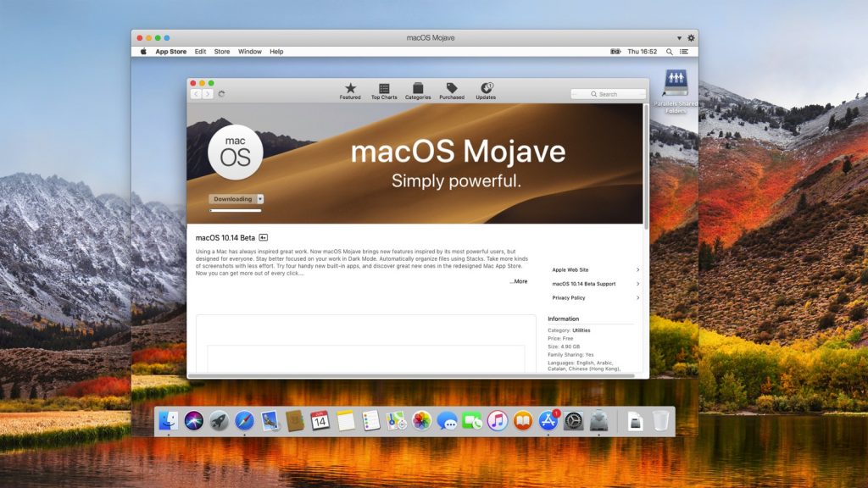Open Reminders from the Dock

(371, 421)
